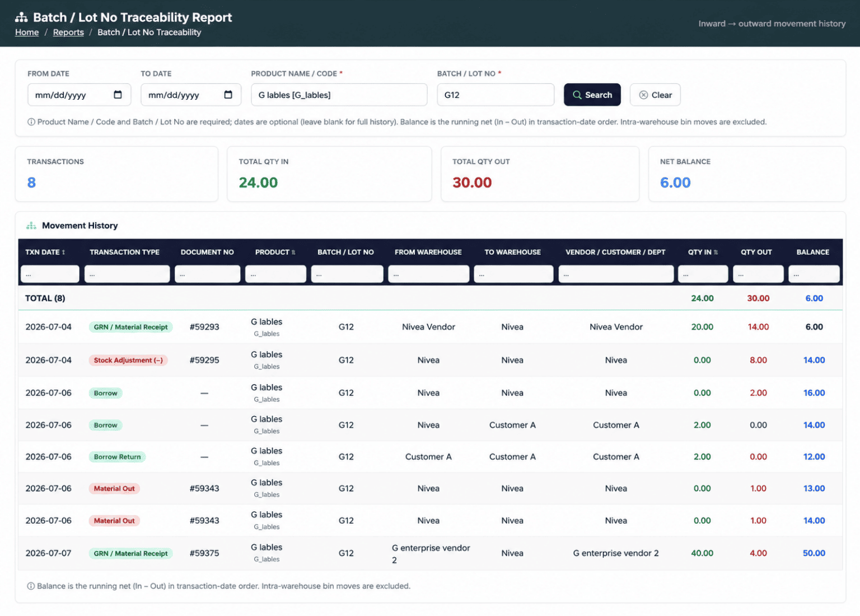Click the 50.00 balance value

[814, 553]
